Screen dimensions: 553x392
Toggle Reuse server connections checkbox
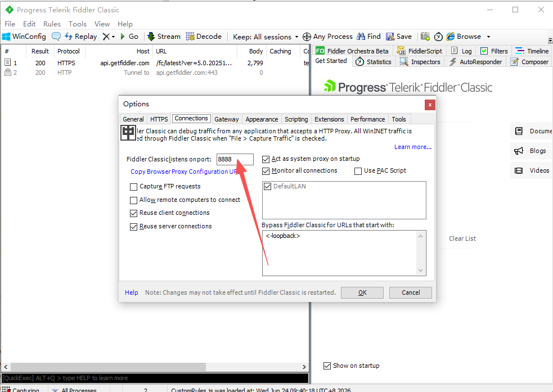click(134, 227)
